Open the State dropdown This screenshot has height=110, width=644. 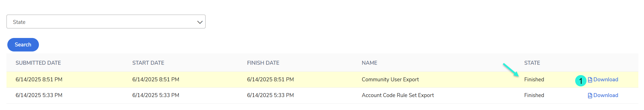tap(106, 22)
